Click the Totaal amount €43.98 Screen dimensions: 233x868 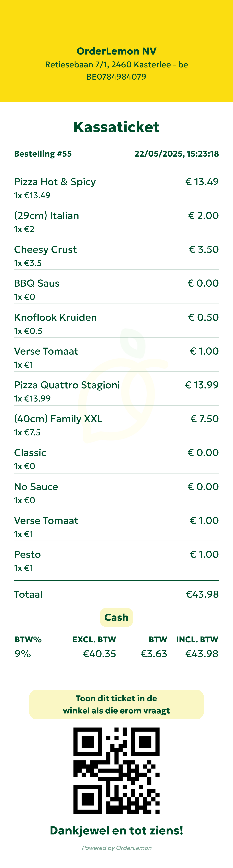[x=202, y=594]
